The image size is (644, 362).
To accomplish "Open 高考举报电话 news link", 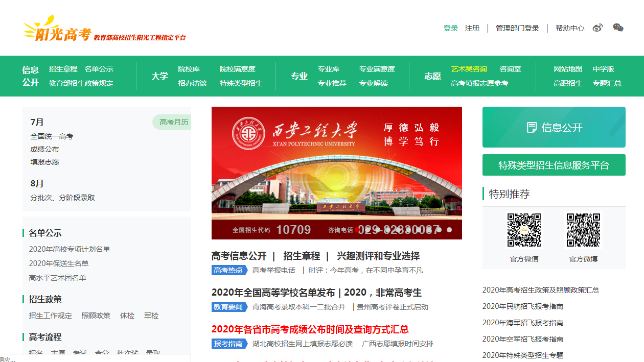I will (274, 270).
